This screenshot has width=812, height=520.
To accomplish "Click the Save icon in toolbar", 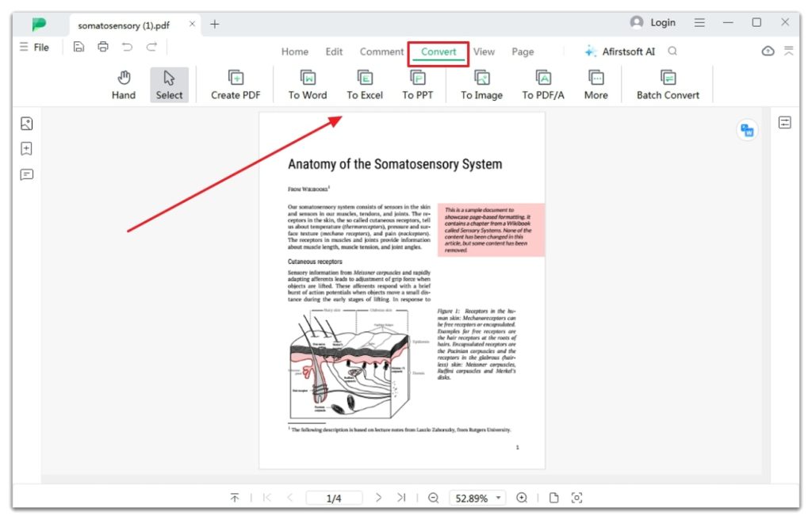I will click(x=79, y=47).
